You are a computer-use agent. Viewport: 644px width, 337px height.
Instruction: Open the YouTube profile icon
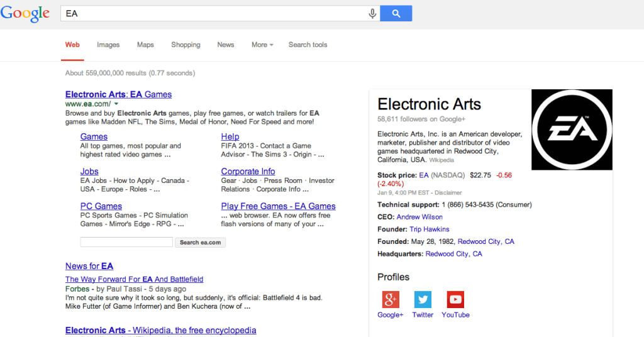click(x=455, y=299)
